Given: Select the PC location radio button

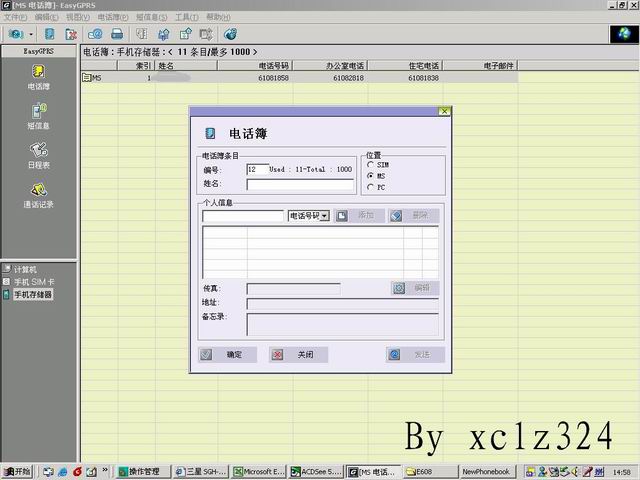Looking at the screenshot, I should coord(370,187).
